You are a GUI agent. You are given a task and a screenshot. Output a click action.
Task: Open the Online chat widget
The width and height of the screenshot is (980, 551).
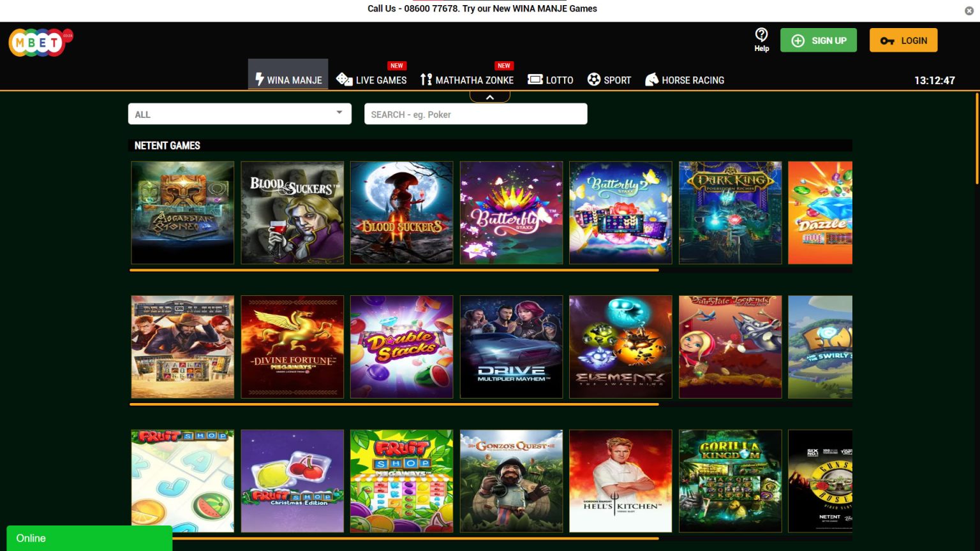89,538
